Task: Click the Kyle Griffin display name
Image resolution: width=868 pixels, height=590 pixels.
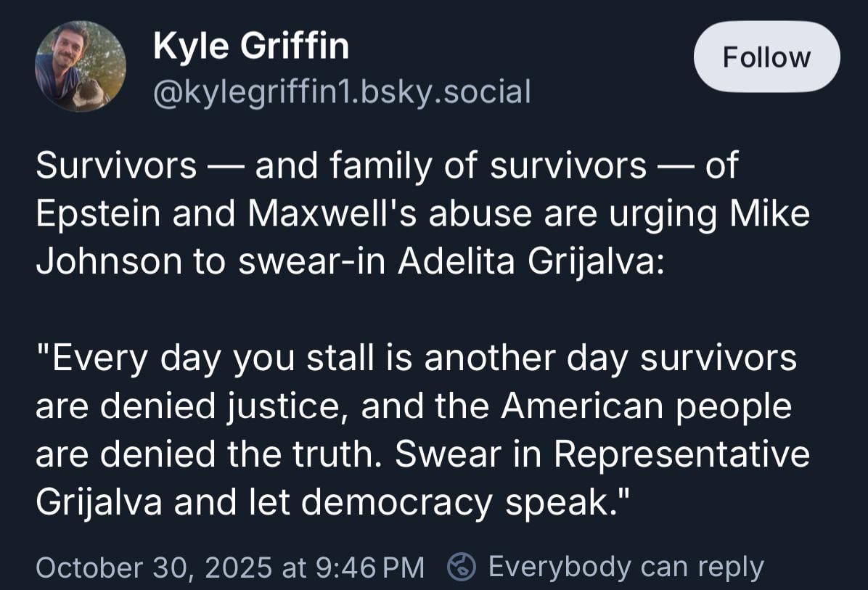Action: point(251,47)
